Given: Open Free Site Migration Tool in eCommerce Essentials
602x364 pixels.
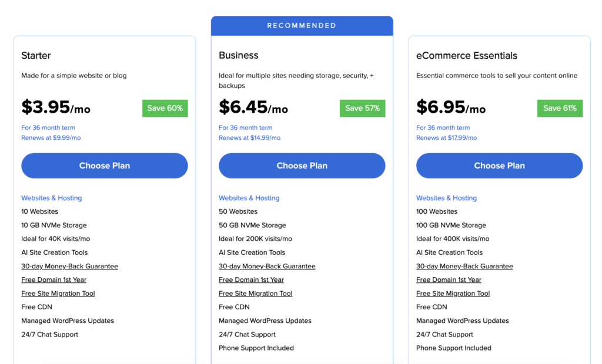Looking at the screenshot, I should (x=453, y=294).
